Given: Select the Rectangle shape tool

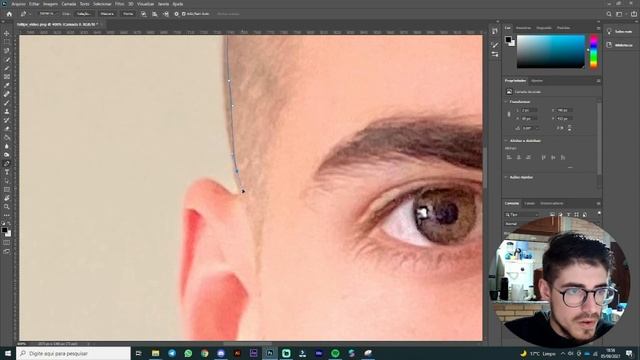Looking at the screenshot, I should pyautogui.click(x=7, y=190).
